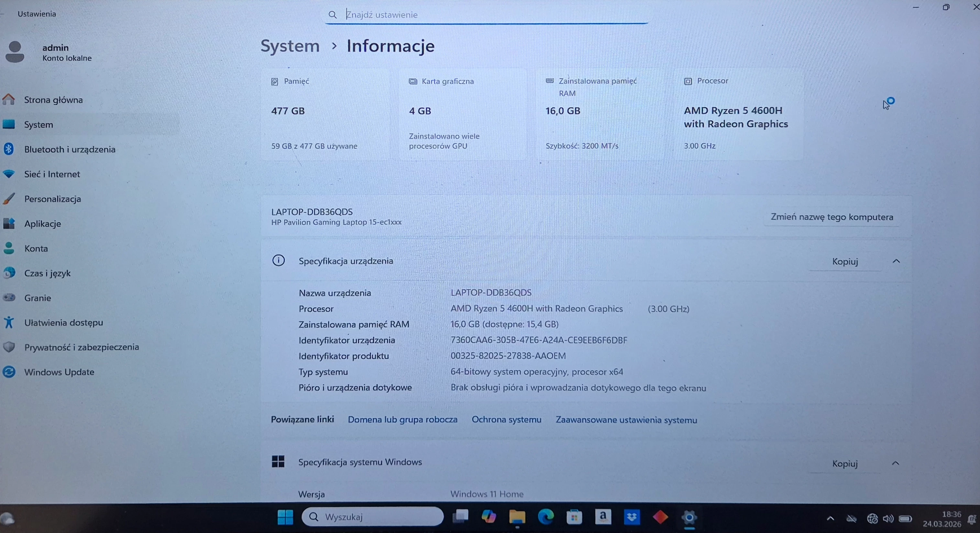Click the admin account avatar
The image size is (980, 533).
tap(15, 52)
